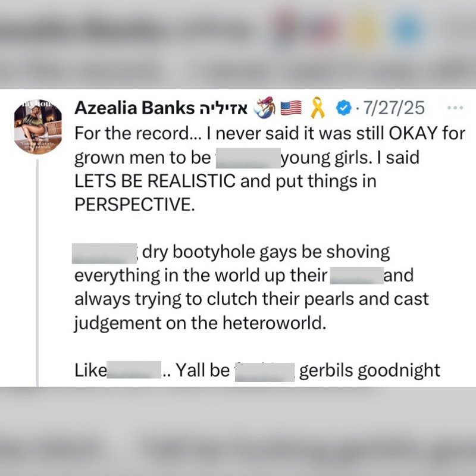This screenshot has width=476, height=476.
Task: Click the "LETS BE REALISTIC" text
Action: [x=155, y=181]
